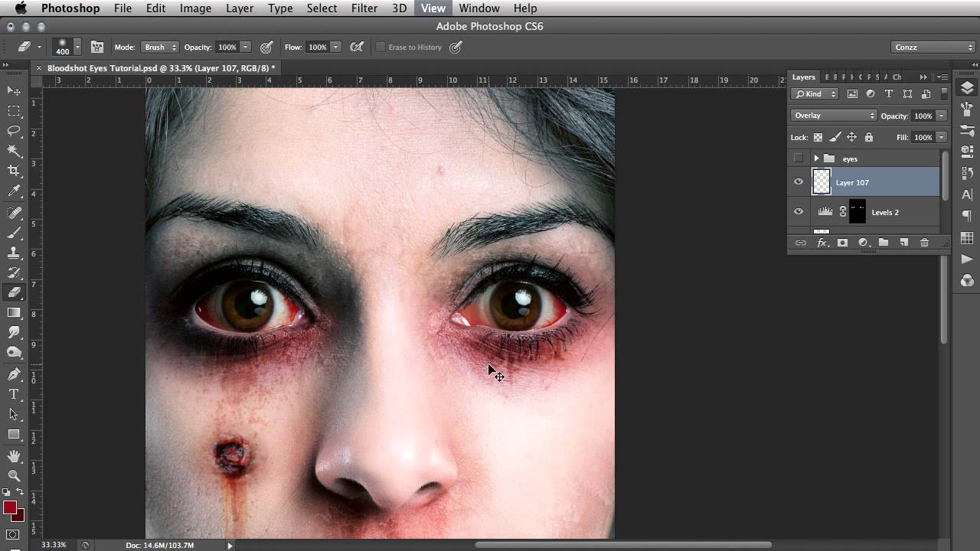Show the eyes group layer

click(x=799, y=158)
